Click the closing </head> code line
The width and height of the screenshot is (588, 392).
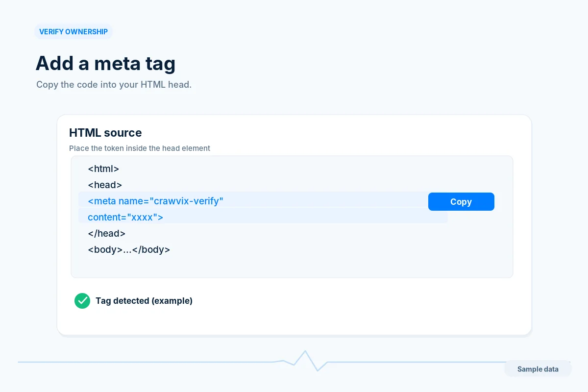pos(107,233)
